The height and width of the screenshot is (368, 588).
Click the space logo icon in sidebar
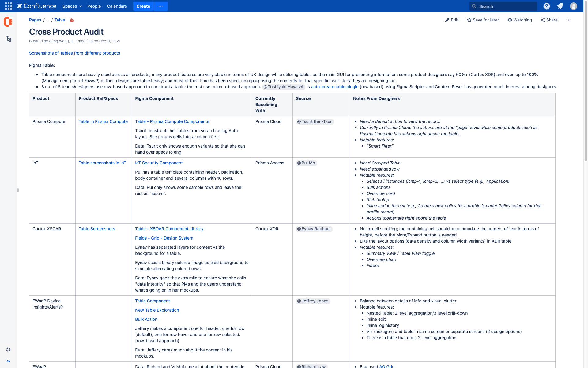(x=8, y=22)
